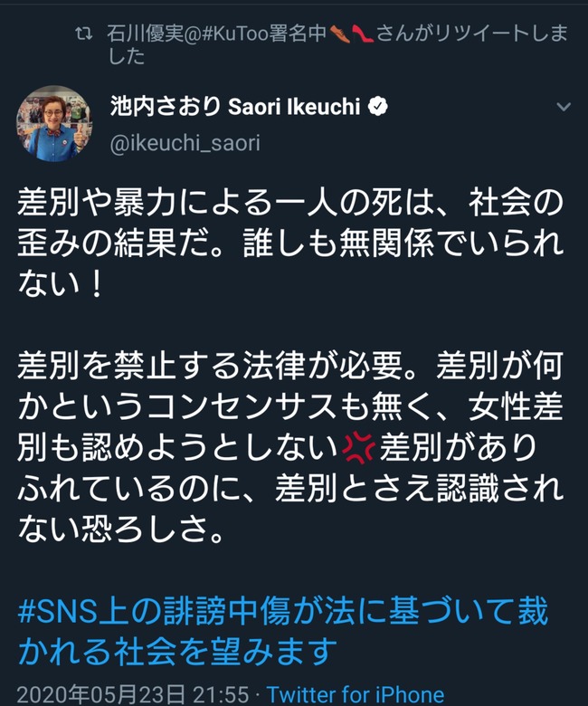The height and width of the screenshot is (706, 588).
Task: Click the text 誰しも無関係でいられ in tweet
Action: (403, 243)
